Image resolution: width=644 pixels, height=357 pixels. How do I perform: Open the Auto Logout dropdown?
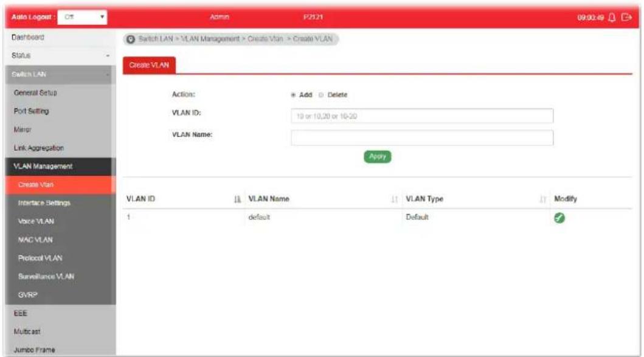[83, 17]
